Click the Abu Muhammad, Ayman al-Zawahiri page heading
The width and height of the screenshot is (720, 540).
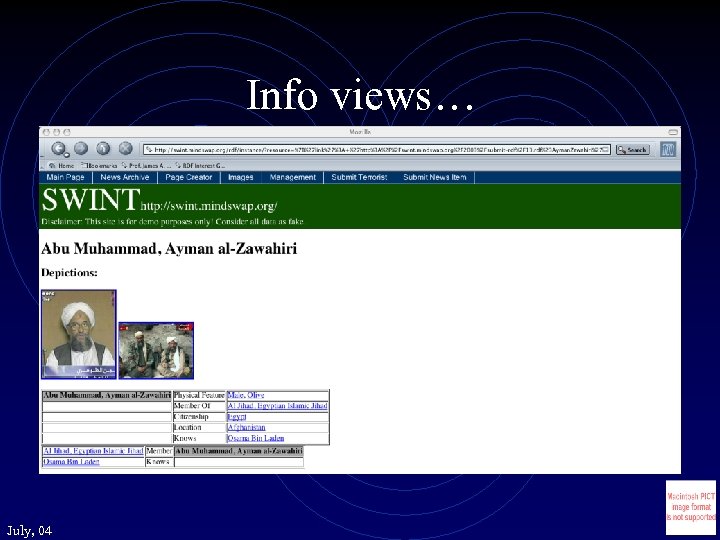click(169, 249)
